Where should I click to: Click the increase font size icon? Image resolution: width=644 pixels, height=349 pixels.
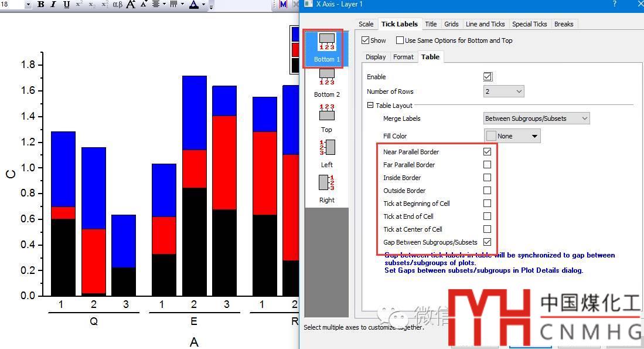[131, 5]
